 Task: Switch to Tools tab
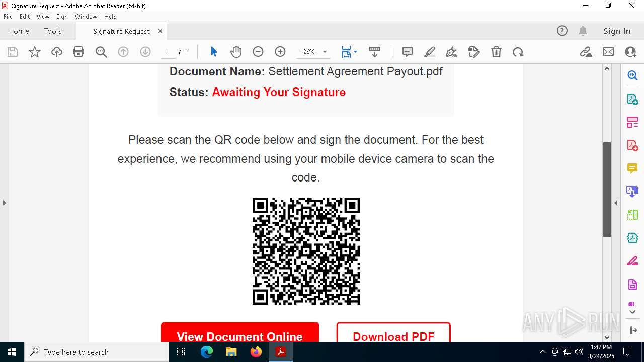(x=53, y=31)
